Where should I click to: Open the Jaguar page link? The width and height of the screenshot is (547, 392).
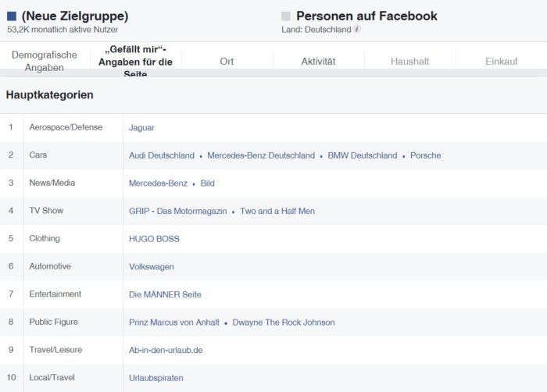(x=141, y=127)
